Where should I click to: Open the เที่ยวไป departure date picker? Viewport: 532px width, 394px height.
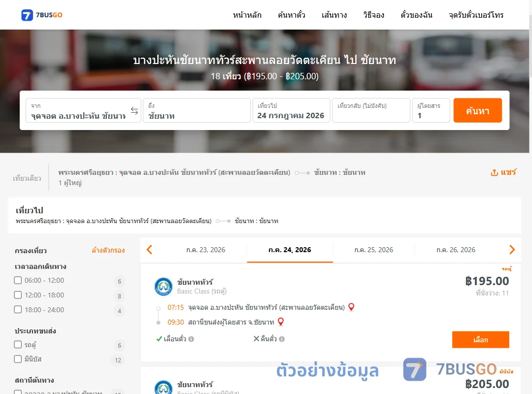pos(291,110)
